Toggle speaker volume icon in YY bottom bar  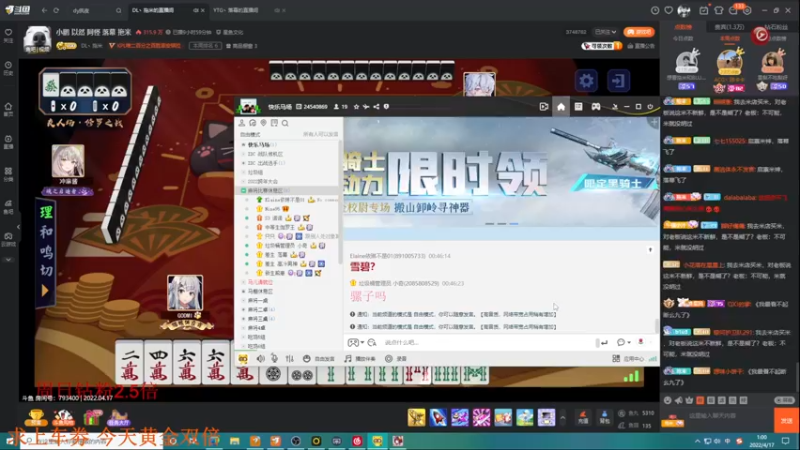coord(260,359)
